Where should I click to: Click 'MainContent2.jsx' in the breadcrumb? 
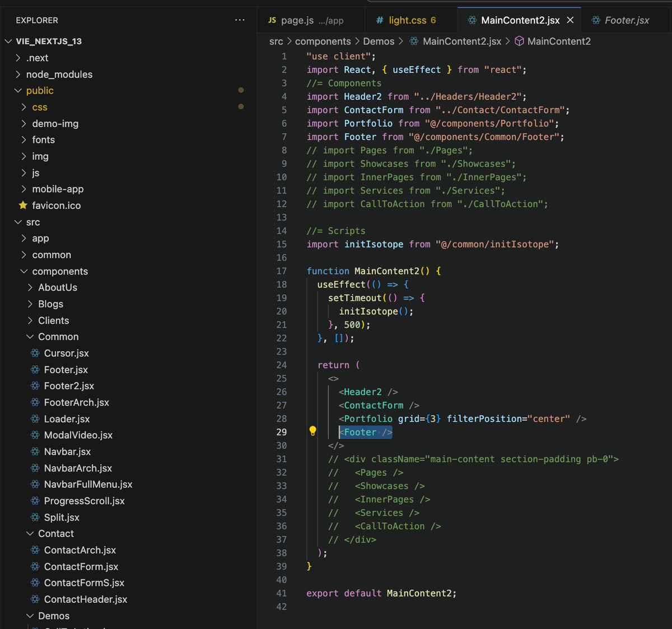click(462, 41)
